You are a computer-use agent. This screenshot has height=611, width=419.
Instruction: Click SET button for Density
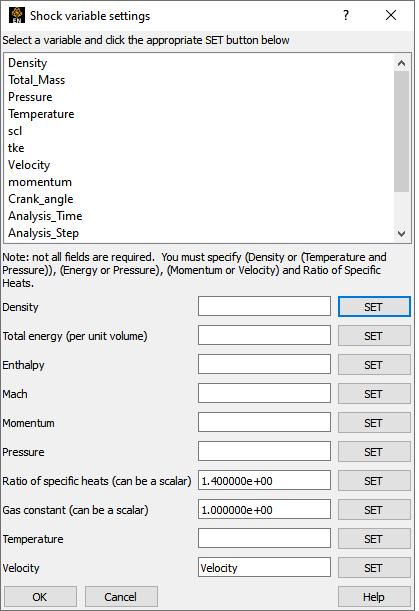point(374,307)
